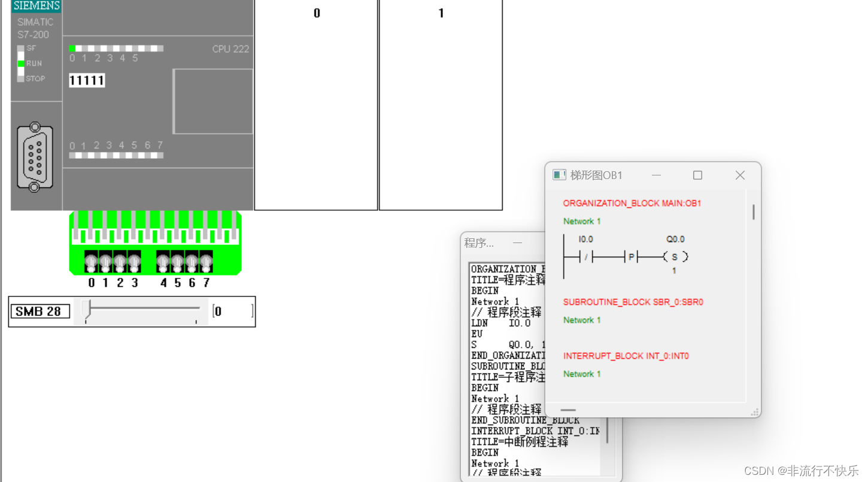
Task: Toggle input switch 2 on the simulator
Action: pyautogui.click(x=120, y=262)
